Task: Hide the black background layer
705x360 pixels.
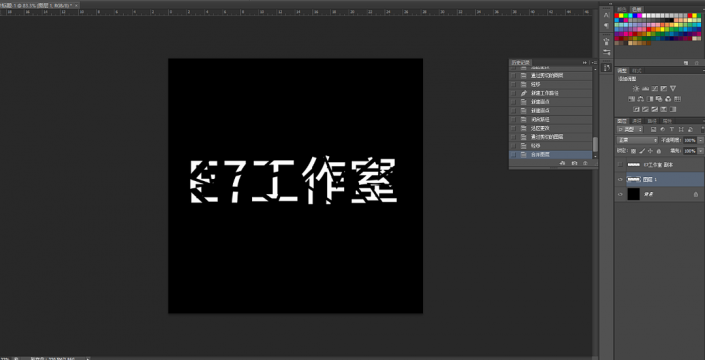Action: click(620, 194)
